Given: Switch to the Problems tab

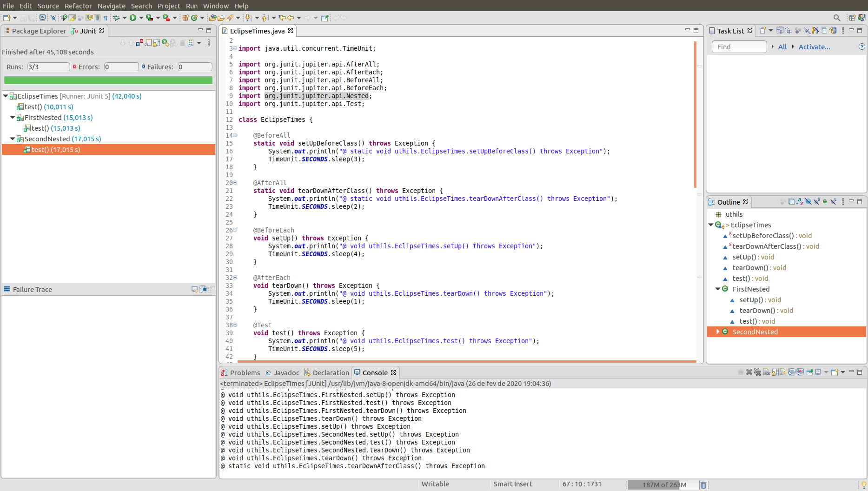Looking at the screenshot, I should pos(240,372).
